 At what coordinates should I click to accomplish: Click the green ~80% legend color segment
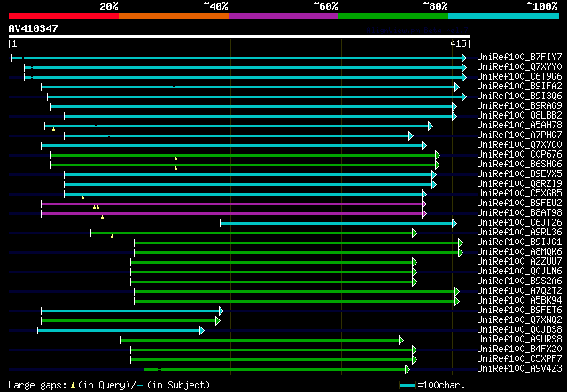pyautogui.click(x=393, y=16)
